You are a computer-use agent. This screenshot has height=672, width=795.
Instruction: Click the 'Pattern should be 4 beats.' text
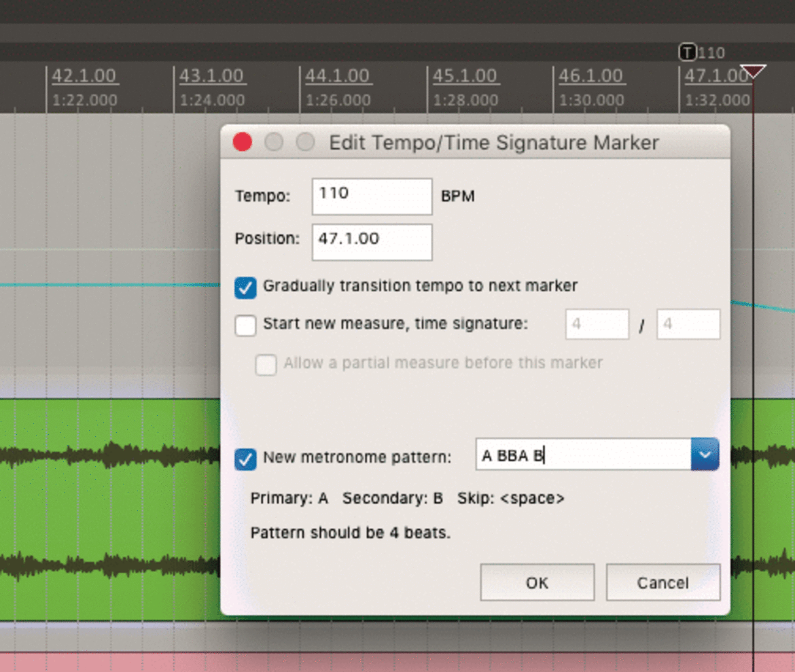click(x=351, y=533)
